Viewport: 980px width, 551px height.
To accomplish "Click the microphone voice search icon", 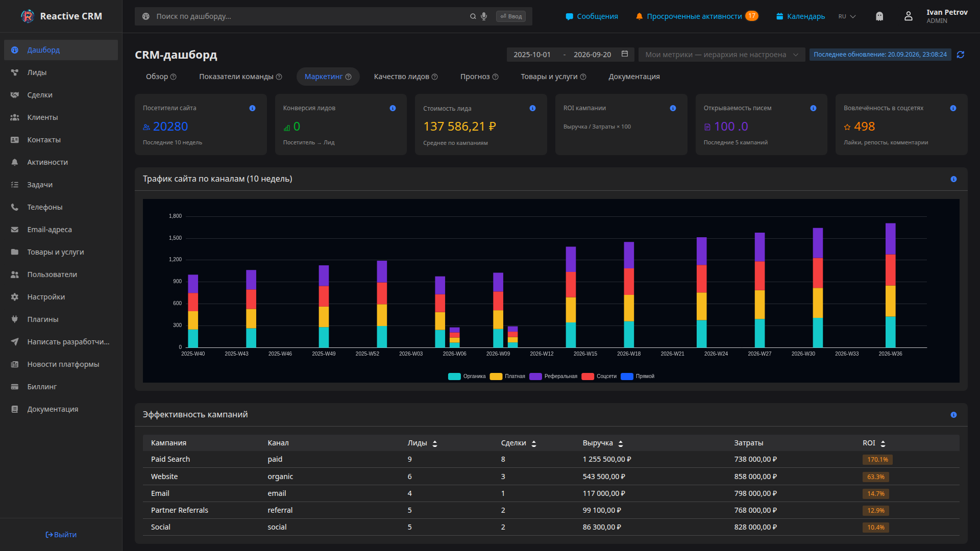I will (x=484, y=16).
